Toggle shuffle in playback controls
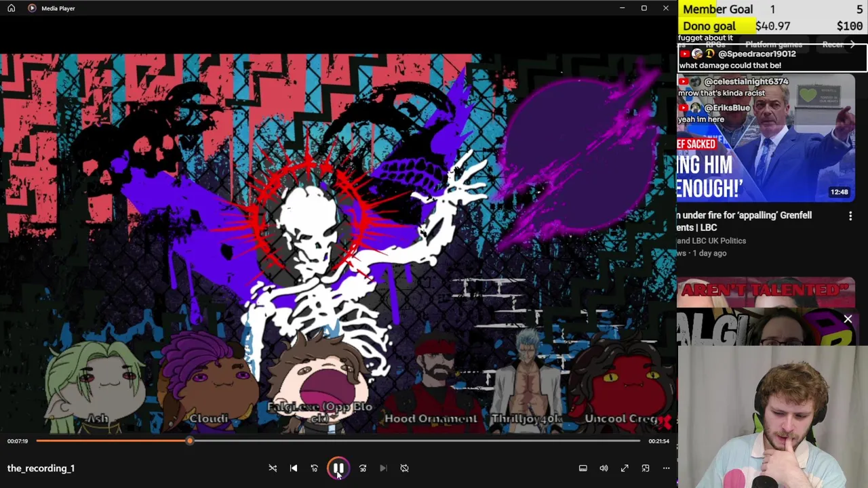The image size is (868, 488). tap(273, 468)
